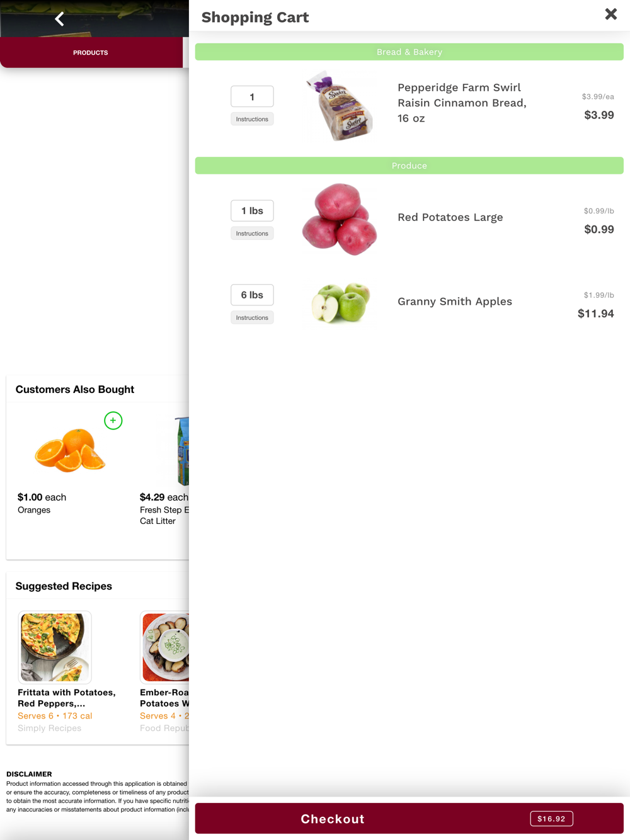View the Pepperidge Farm Swirl bread image

[341, 105]
